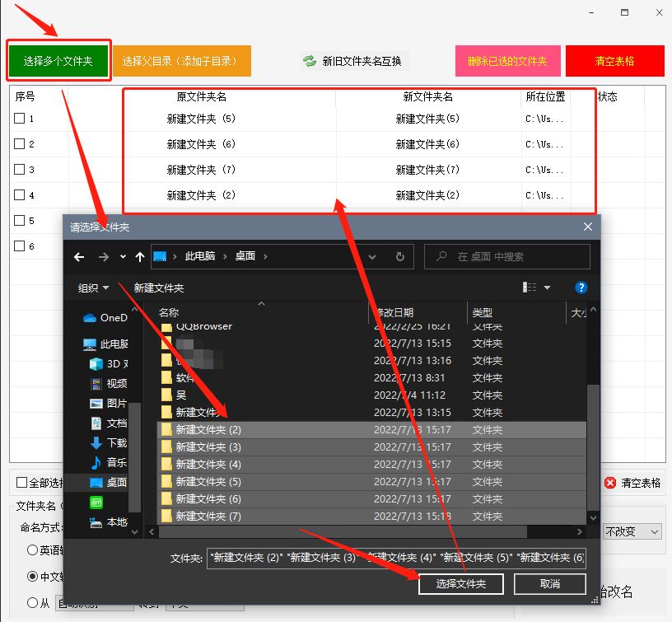The height and width of the screenshot is (622, 672).
Task: Click the orange 选择父目录（添加子目录）button
Action: pyautogui.click(x=182, y=61)
